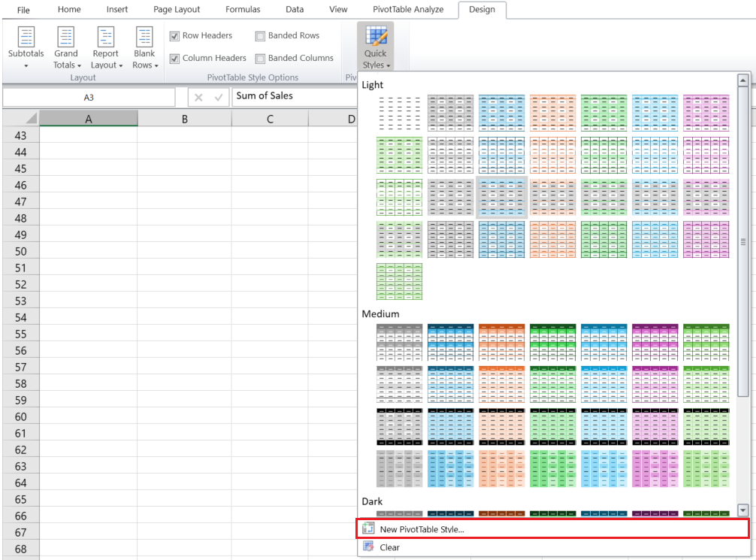Click the gallery vertical scrollbar thumb
The height and width of the screenshot is (560, 756).
click(x=743, y=242)
